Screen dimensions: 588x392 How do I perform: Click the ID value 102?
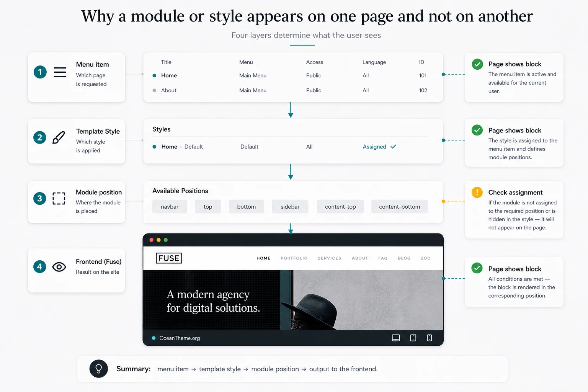point(423,90)
